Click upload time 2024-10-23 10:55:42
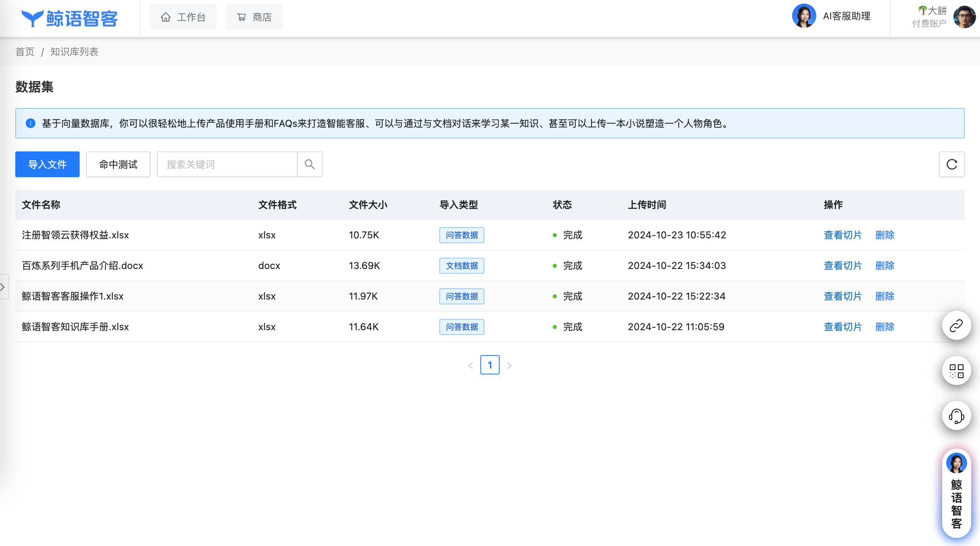The image size is (980, 546). (x=677, y=235)
